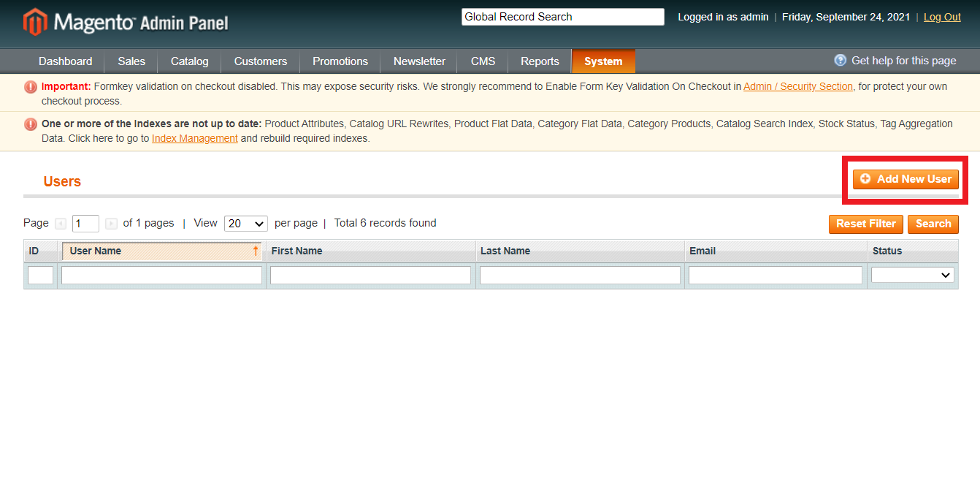980x478 pixels.
Task: Click the Log Out link
Action: 942,17
